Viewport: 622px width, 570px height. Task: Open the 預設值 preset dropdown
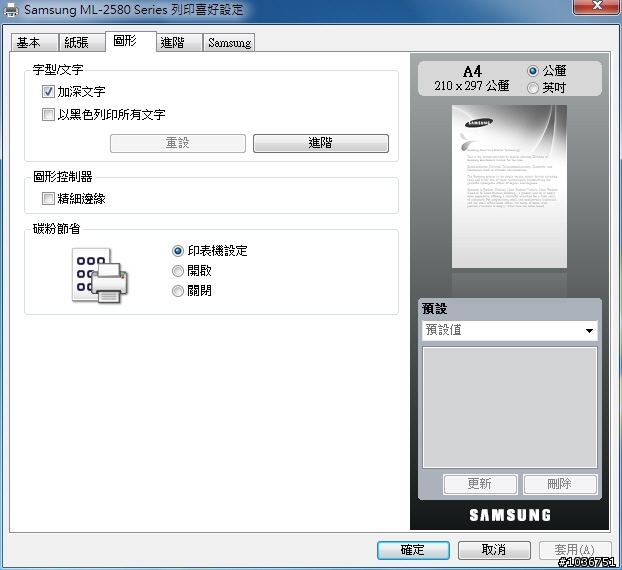click(x=509, y=330)
